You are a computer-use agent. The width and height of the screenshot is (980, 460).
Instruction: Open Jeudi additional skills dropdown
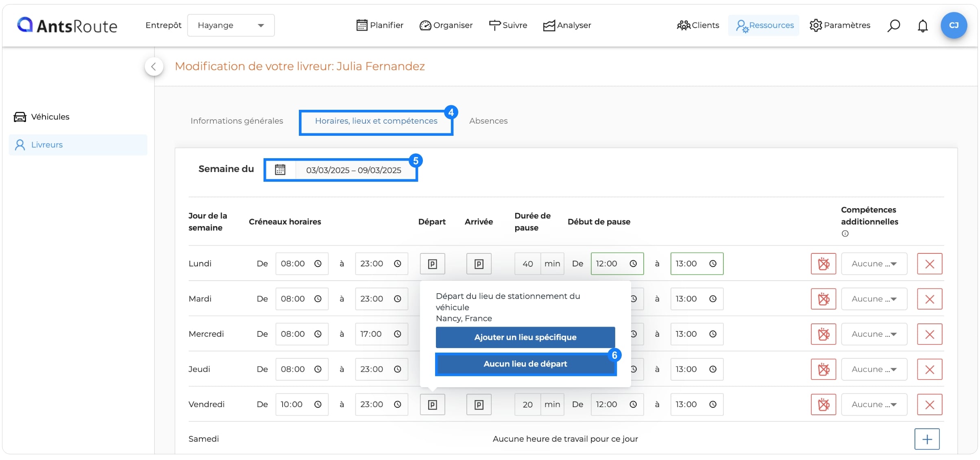pos(874,369)
